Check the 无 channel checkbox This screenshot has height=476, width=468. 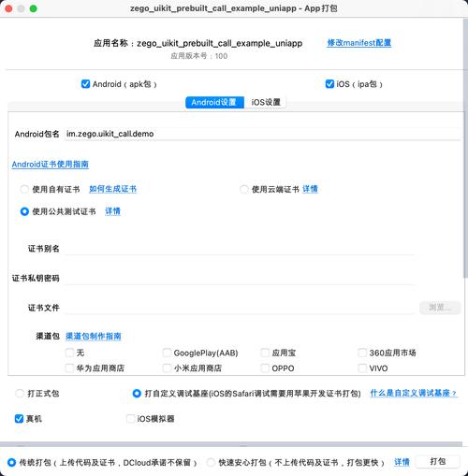69,353
